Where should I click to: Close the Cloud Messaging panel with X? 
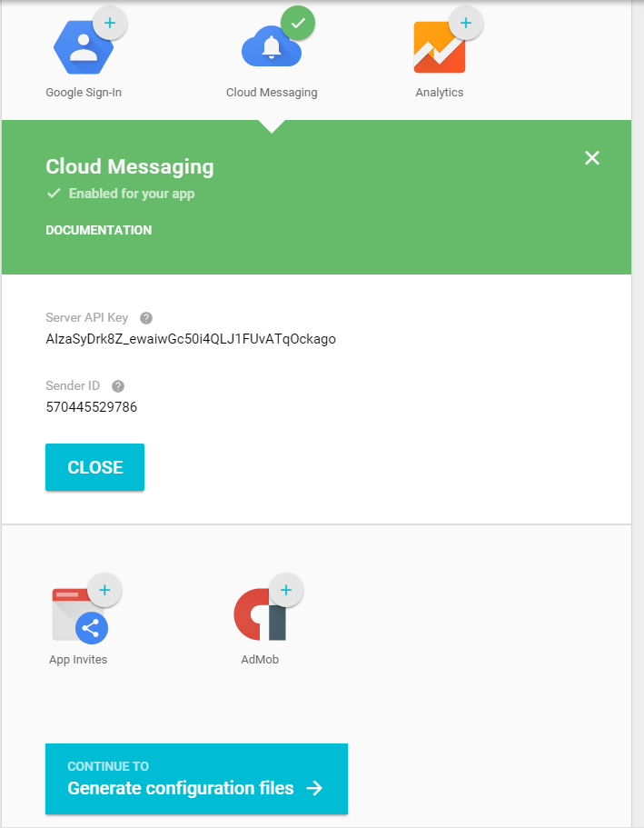tap(592, 158)
